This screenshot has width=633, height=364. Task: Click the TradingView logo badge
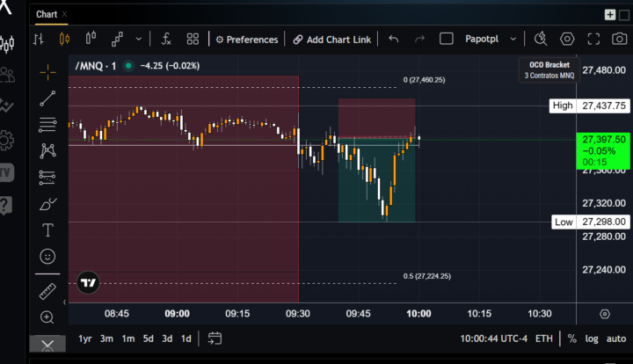pos(88,283)
